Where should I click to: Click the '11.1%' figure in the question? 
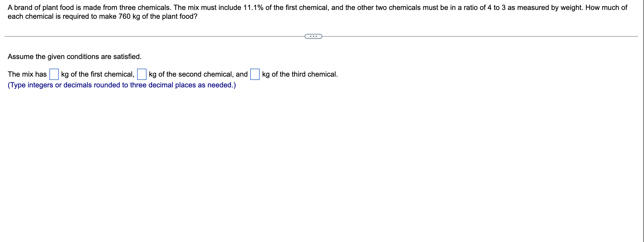pyautogui.click(x=252, y=8)
